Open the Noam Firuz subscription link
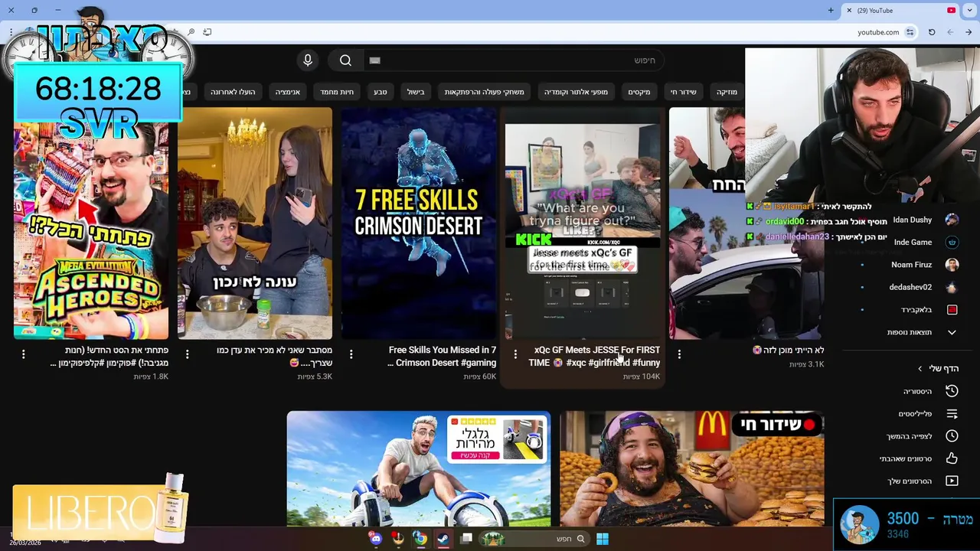Screen dimensions: 980x551 click(911, 265)
